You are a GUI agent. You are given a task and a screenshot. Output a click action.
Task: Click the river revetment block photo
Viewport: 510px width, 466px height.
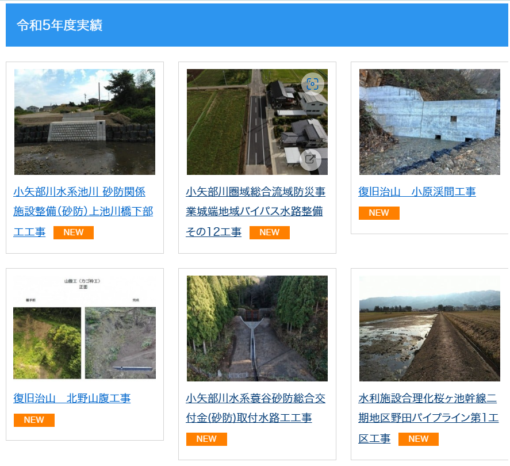tap(84, 122)
